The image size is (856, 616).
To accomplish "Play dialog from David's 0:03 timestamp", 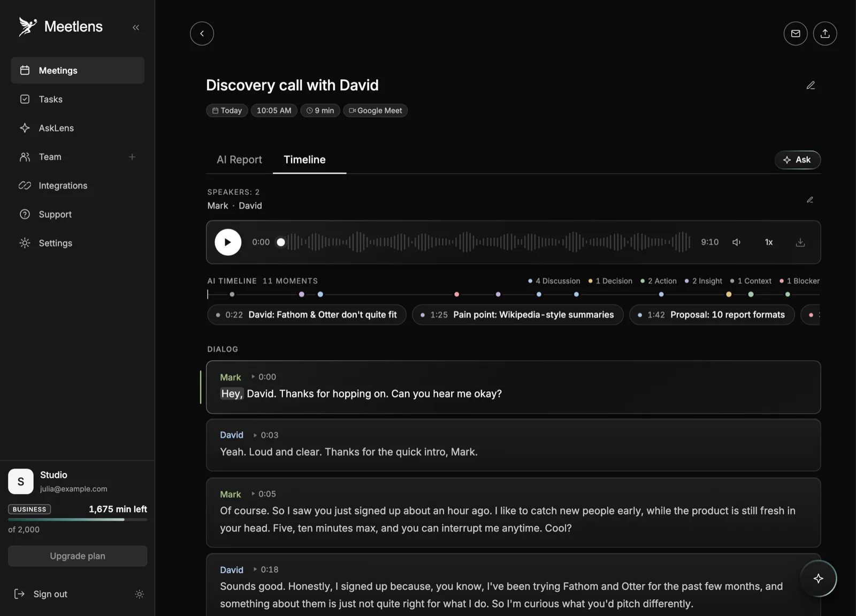I will pos(266,435).
